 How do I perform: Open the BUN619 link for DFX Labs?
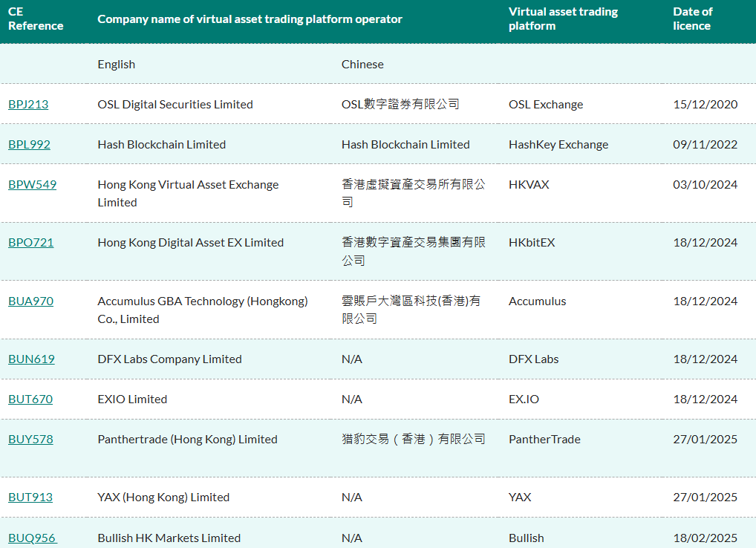(31, 359)
